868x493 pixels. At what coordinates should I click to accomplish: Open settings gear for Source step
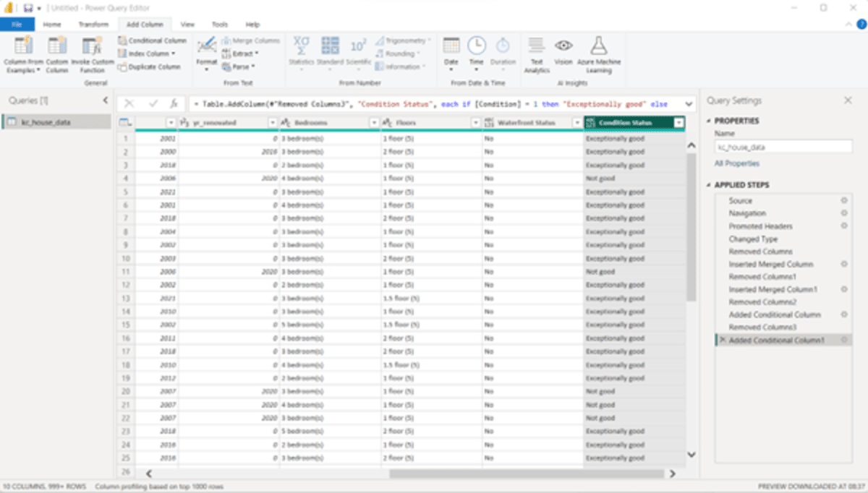click(x=843, y=200)
